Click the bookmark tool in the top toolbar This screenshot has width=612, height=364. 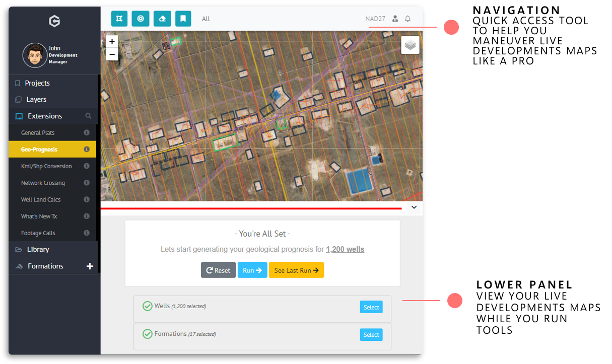pos(183,18)
